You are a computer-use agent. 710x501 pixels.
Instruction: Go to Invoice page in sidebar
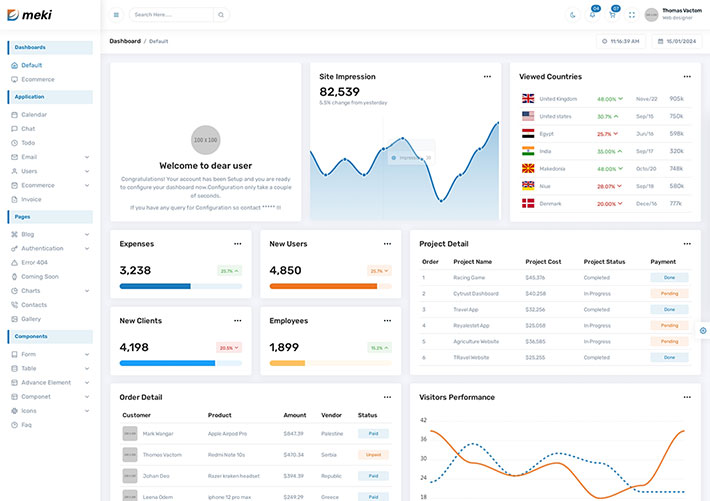click(x=31, y=199)
